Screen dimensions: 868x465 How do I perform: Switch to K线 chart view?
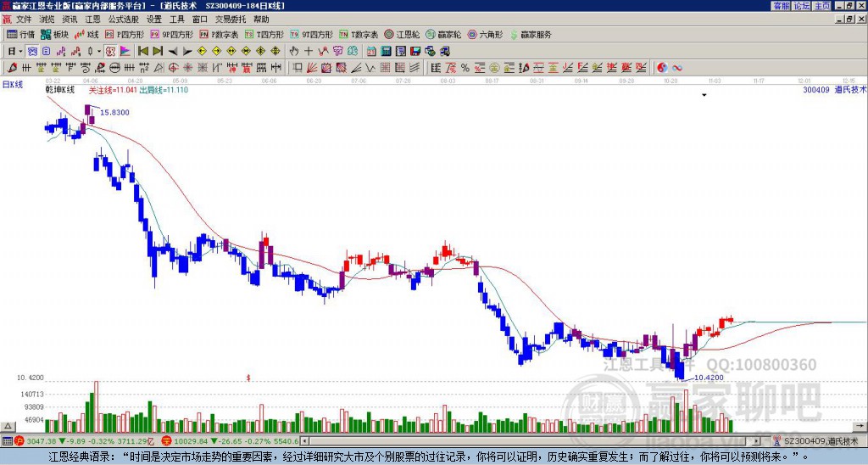pyautogui.click(x=86, y=34)
